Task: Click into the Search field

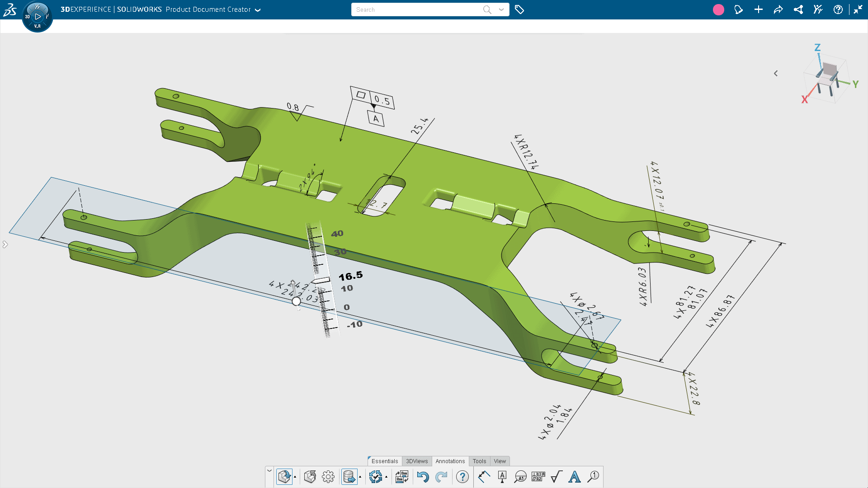Action: click(x=416, y=9)
